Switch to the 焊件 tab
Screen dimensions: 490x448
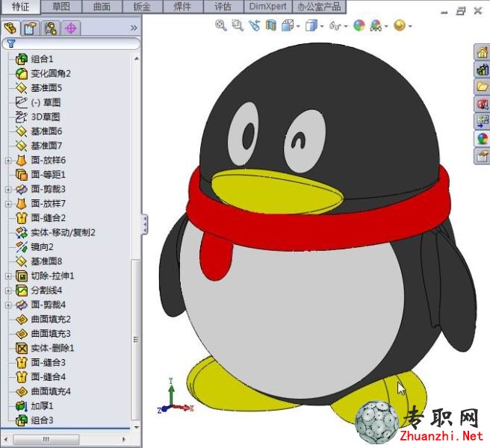click(183, 7)
